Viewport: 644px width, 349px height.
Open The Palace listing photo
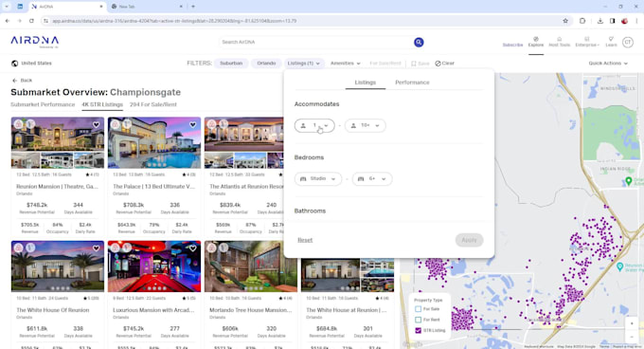(154, 142)
